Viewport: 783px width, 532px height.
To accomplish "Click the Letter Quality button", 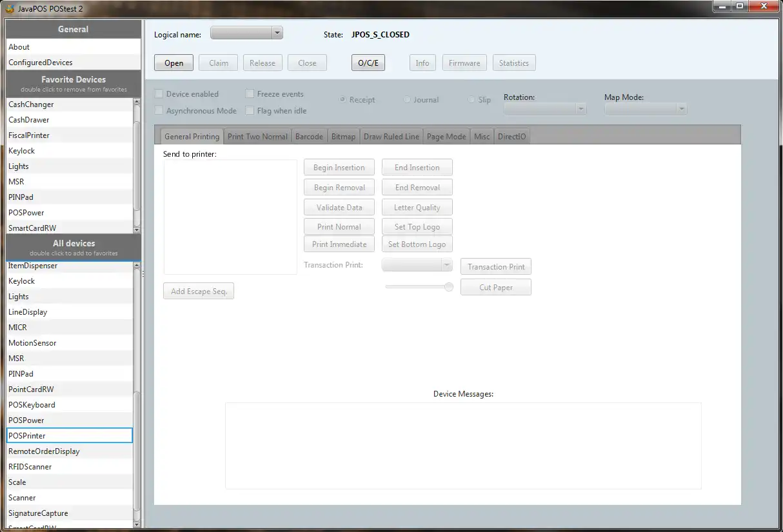I will click(x=417, y=208).
